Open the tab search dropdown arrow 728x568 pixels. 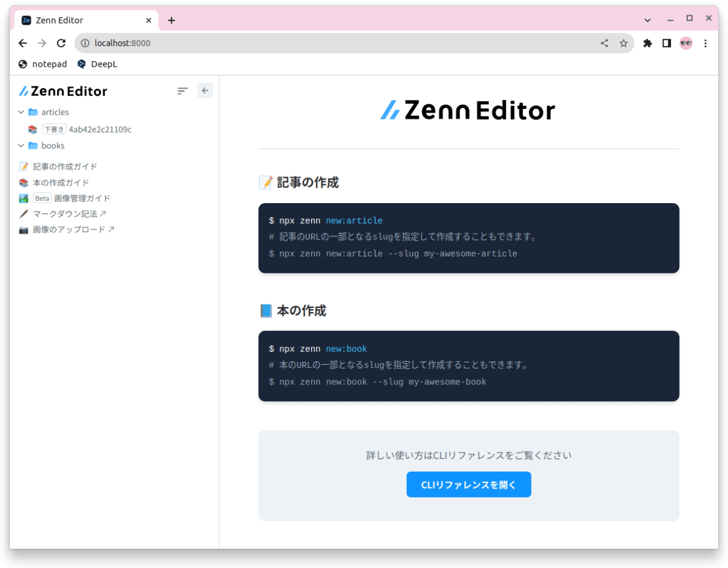647,19
